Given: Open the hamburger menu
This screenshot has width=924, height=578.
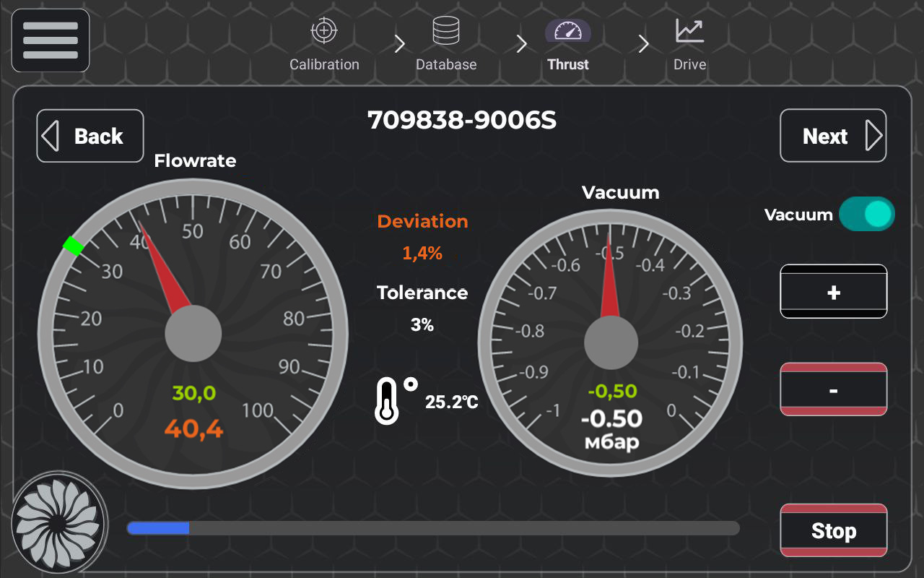Looking at the screenshot, I should coord(51,40).
